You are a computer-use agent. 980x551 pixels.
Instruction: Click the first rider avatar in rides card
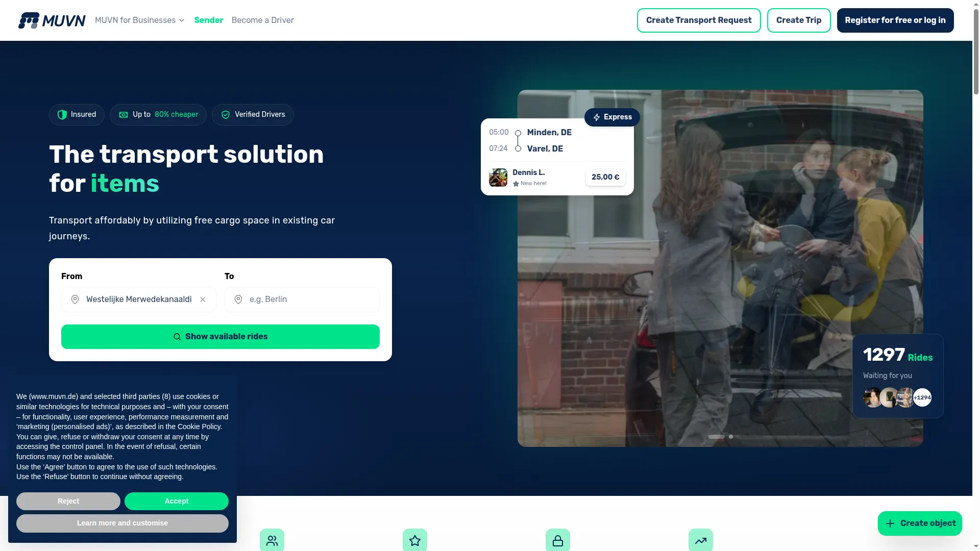point(872,398)
